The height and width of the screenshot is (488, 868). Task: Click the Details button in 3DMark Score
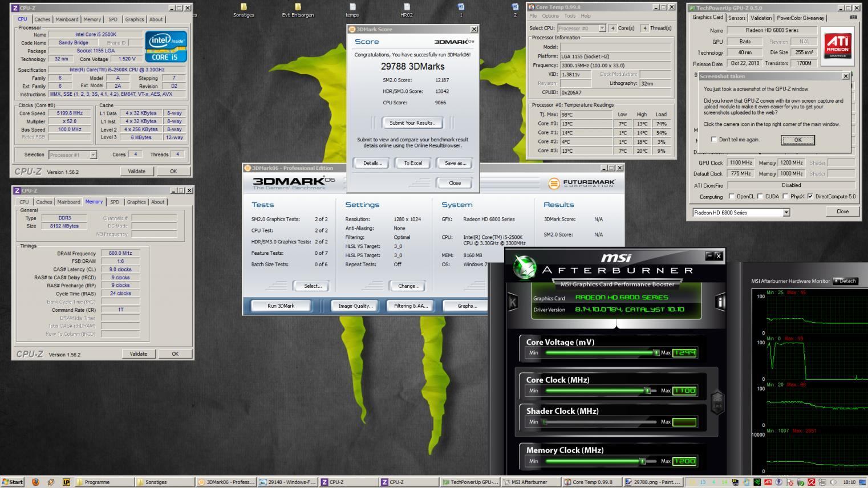click(372, 163)
